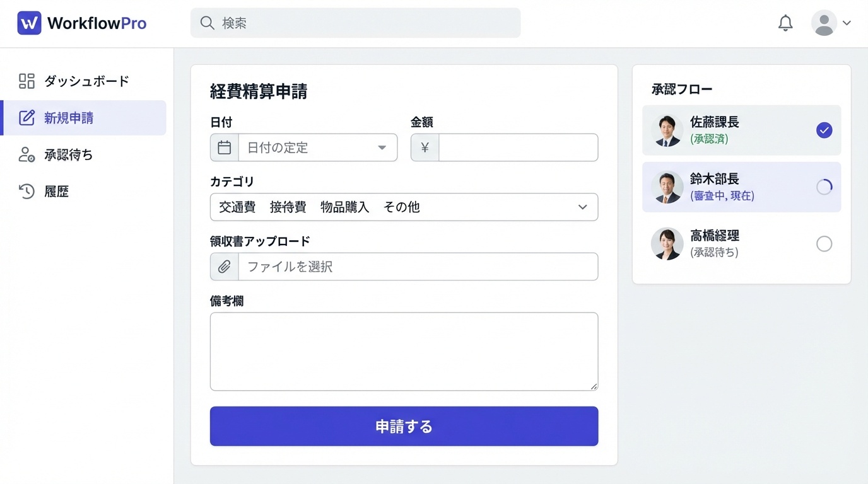The image size is (868, 484).
Task: Click the notification bell icon
Action: coord(785,23)
